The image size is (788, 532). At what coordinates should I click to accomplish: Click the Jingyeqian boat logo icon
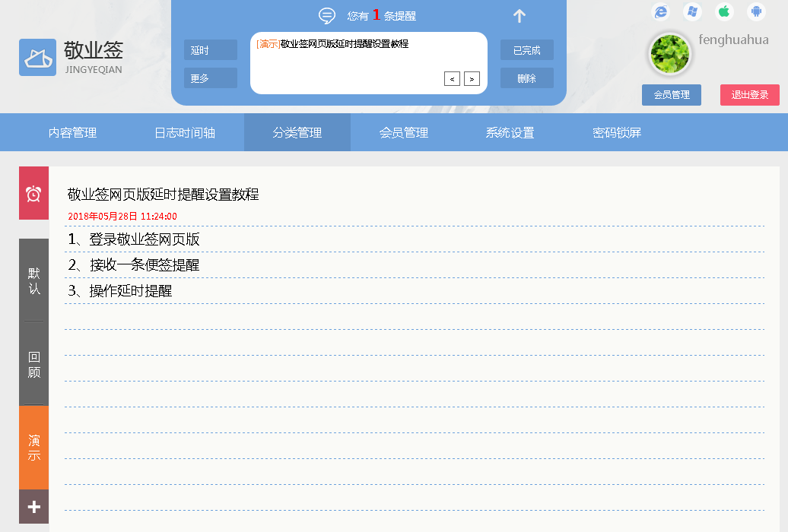click(x=38, y=57)
